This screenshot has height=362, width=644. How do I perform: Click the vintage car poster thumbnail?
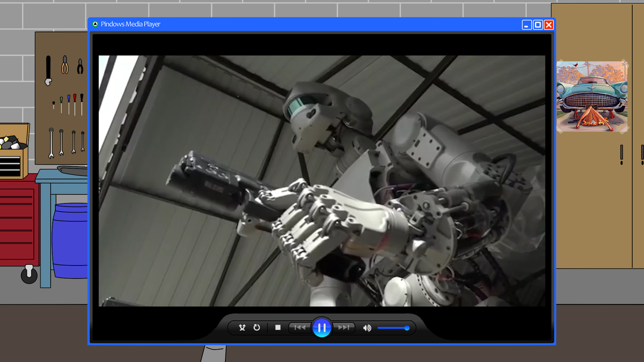coord(592,97)
